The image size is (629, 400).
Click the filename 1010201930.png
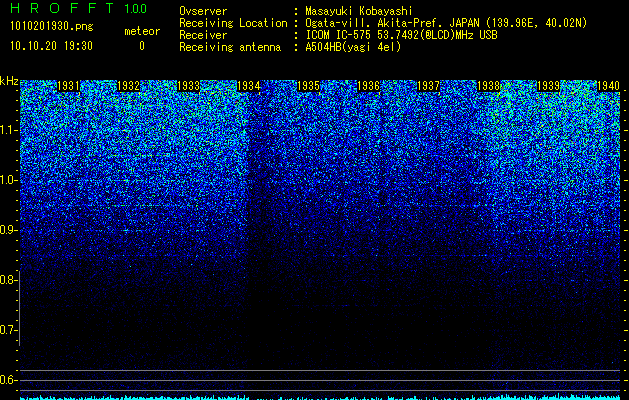click(x=52, y=26)
